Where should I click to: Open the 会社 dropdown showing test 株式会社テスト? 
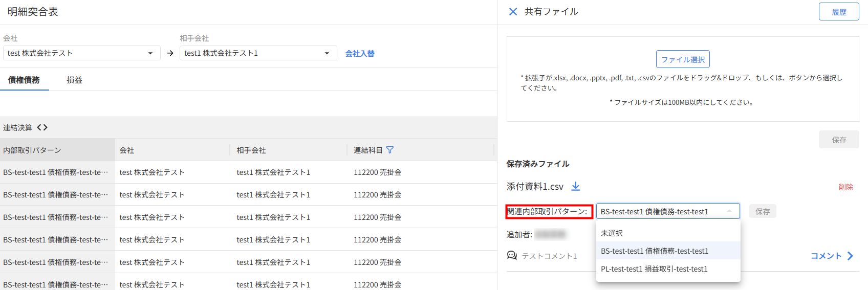tap(81, 53)
